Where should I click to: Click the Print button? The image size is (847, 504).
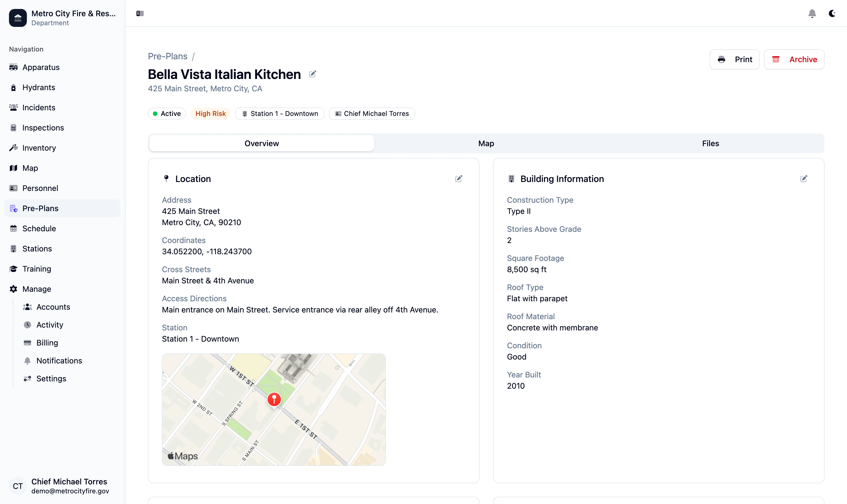coord(734,59)
